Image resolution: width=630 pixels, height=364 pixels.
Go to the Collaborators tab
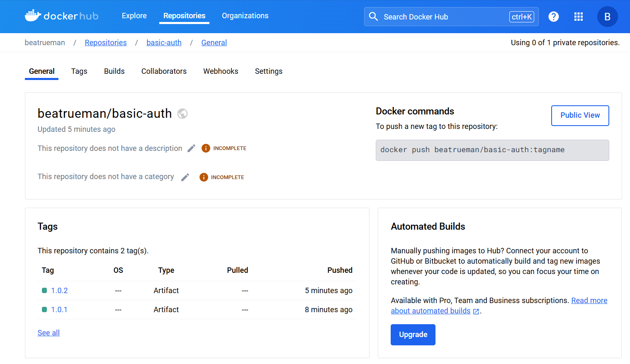[x=164, y=71]
